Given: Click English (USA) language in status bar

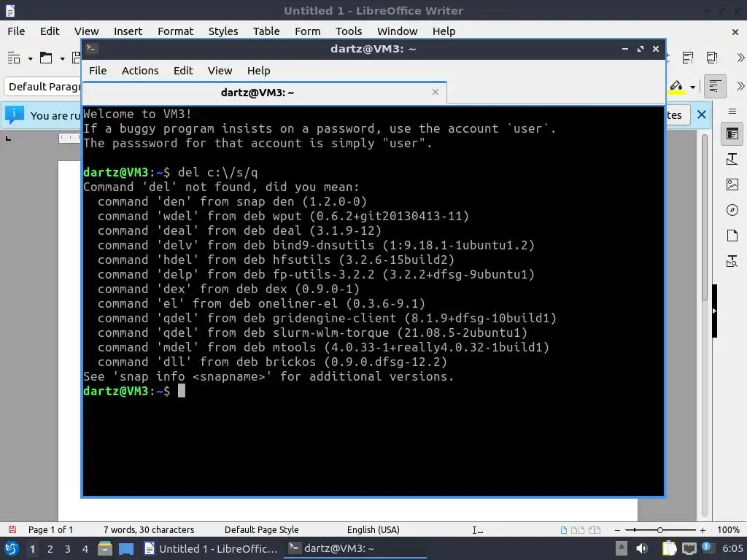Looking at the screenshot, I should pyautogui.click(x=373, y=529).
